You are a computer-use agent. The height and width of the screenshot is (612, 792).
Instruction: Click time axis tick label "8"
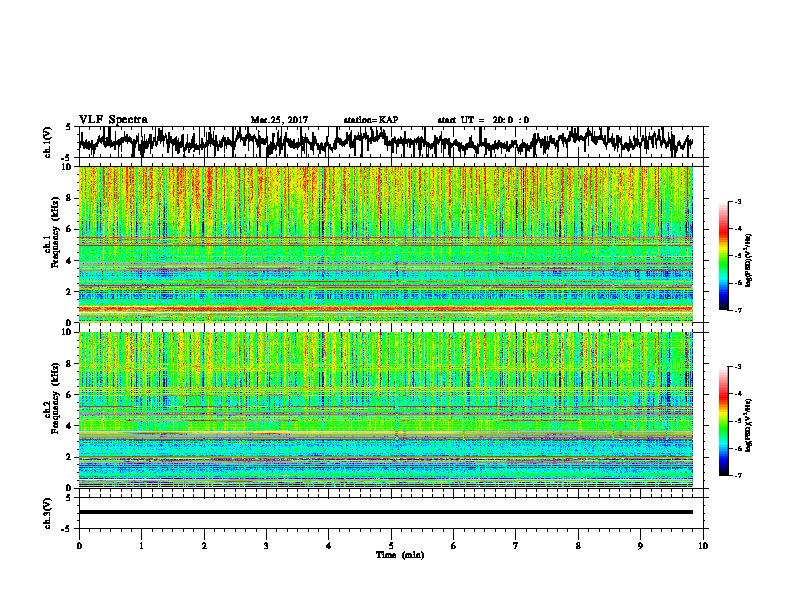coord(578,546)
